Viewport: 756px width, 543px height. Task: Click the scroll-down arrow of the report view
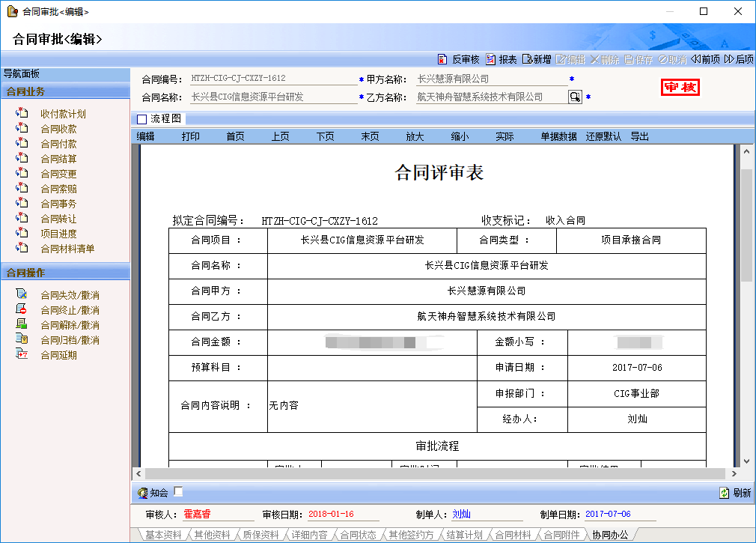[746, 462]
